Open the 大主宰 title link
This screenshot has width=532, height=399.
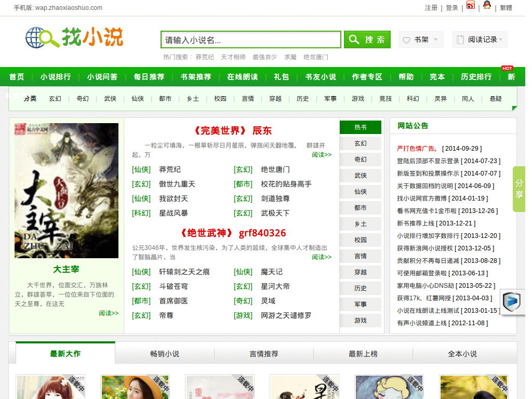pyautogui.click(x=66, y=270)
